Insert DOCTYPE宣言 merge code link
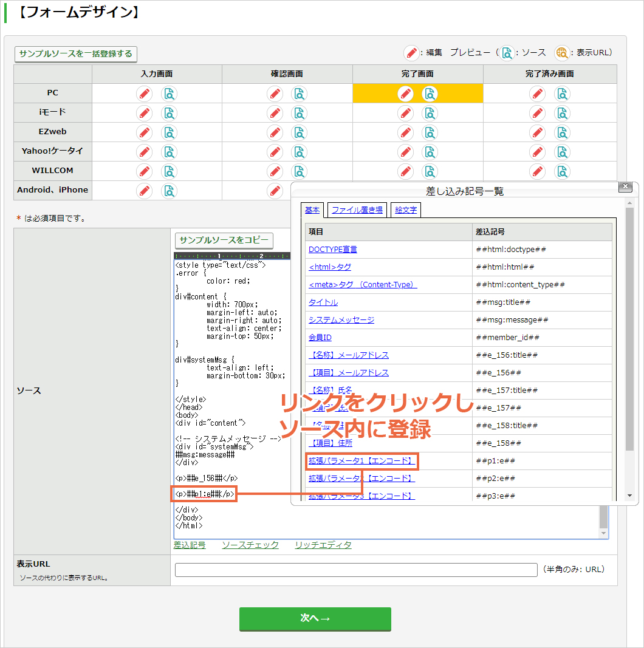The height and width of the screenshot is (648, 644). [333, 250]
